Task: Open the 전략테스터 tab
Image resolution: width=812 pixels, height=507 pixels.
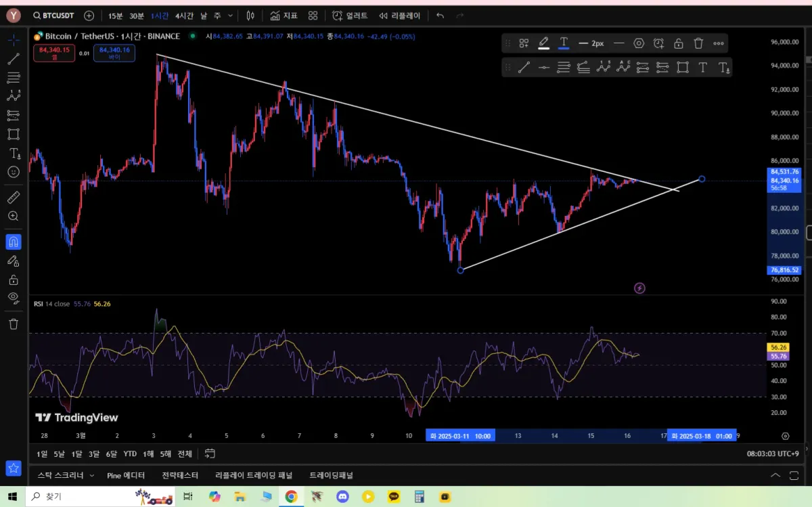Action: [x=181, y=475]
